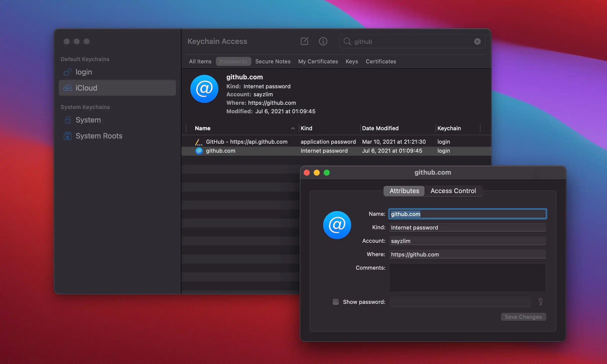Select the iCloud keychain in sidebar
This screenshot has height=364, width=607.
pyautogui.click(x=117, y=88)
